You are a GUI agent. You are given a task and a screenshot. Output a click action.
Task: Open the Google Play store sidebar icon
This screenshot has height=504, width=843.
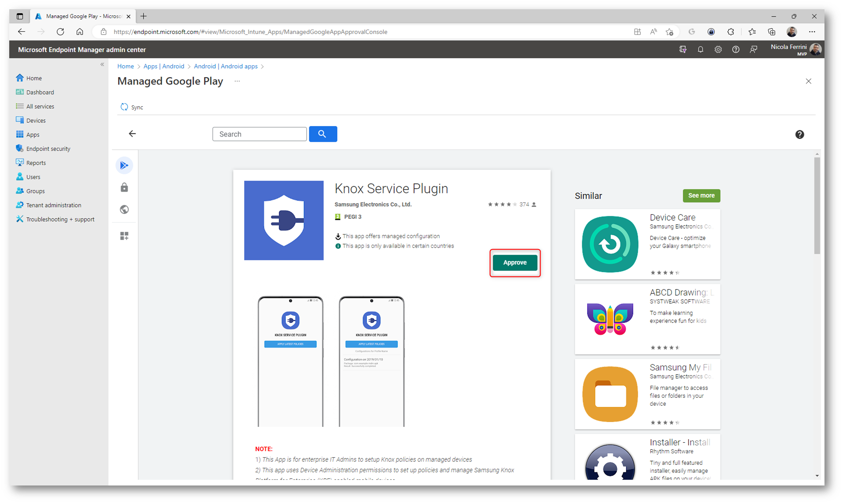tap(124, 165)
